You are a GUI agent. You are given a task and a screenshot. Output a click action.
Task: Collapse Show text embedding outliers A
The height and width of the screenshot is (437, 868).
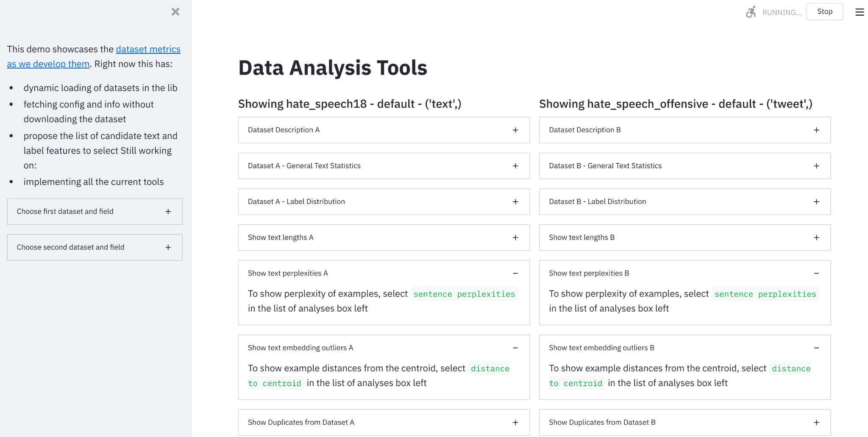point(515,348)
